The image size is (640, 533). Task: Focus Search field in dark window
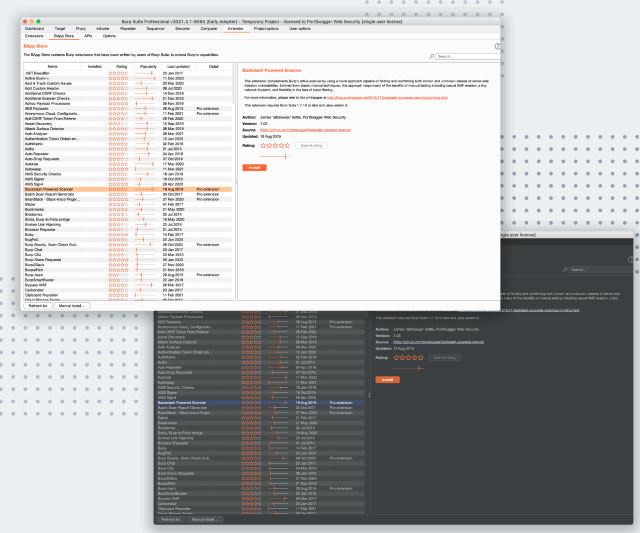(601, 269)
